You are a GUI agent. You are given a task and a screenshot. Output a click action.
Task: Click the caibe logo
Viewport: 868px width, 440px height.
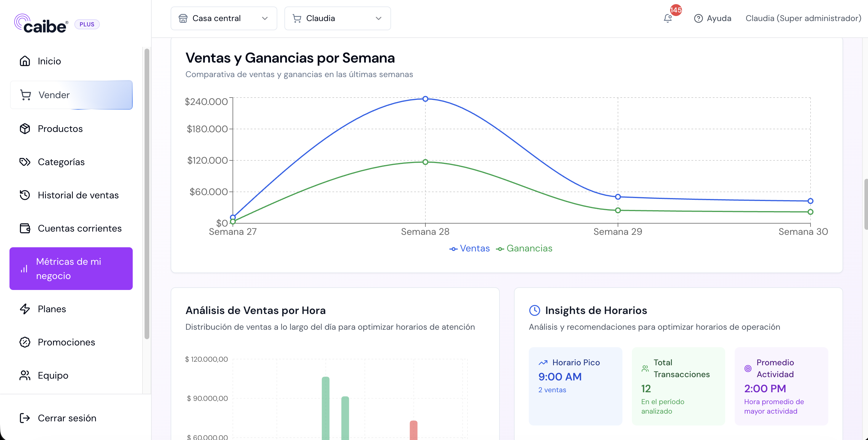[41, 24]
